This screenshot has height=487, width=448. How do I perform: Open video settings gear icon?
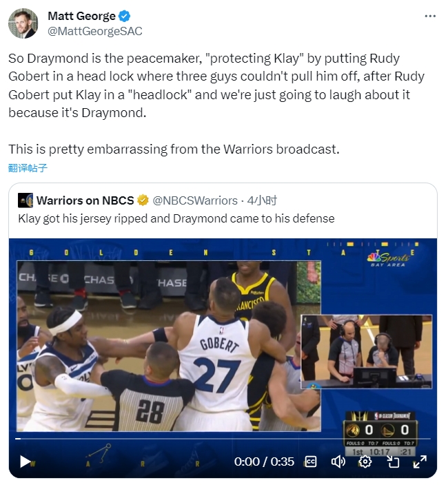click(x=365, y=462)
